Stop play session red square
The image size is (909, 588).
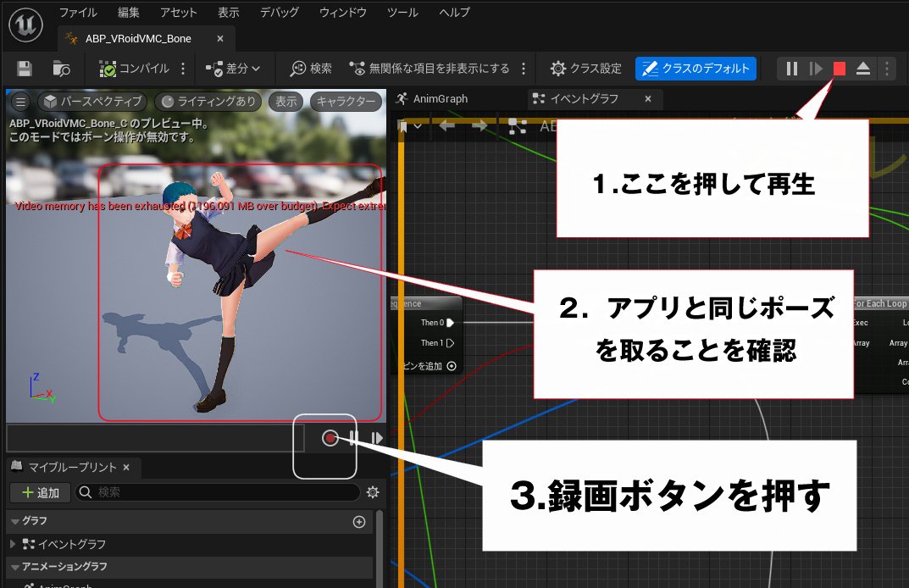coord(839,69)
